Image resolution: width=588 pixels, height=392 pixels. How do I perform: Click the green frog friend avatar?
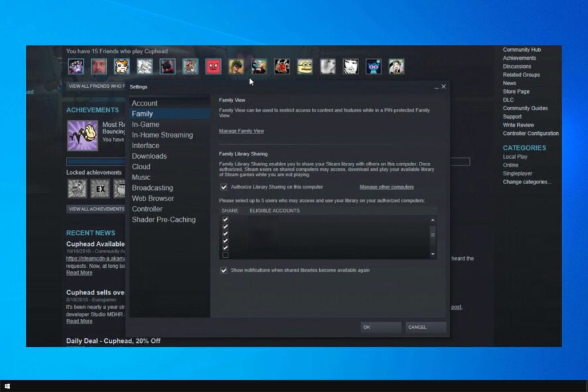305,66
